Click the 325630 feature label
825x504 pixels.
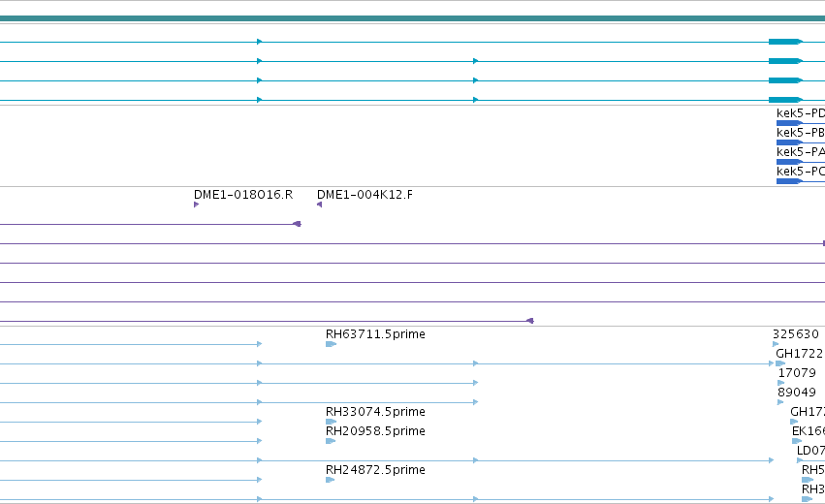[x=796, y=334]
